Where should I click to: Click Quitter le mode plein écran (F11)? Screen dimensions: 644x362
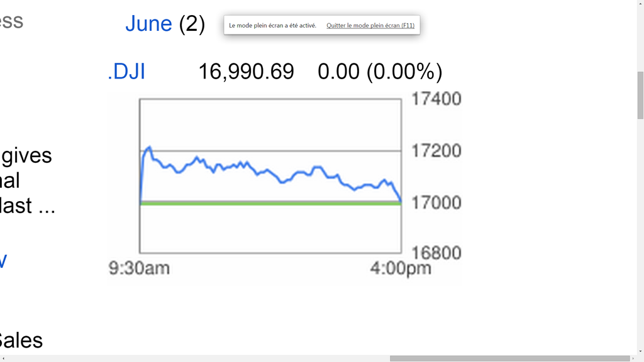(x=370, y=25)
